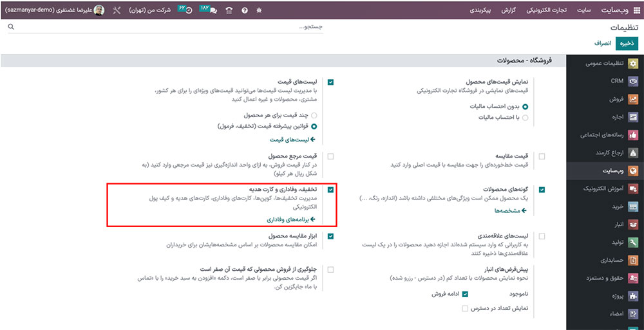Open the help question mark icon

244,11
